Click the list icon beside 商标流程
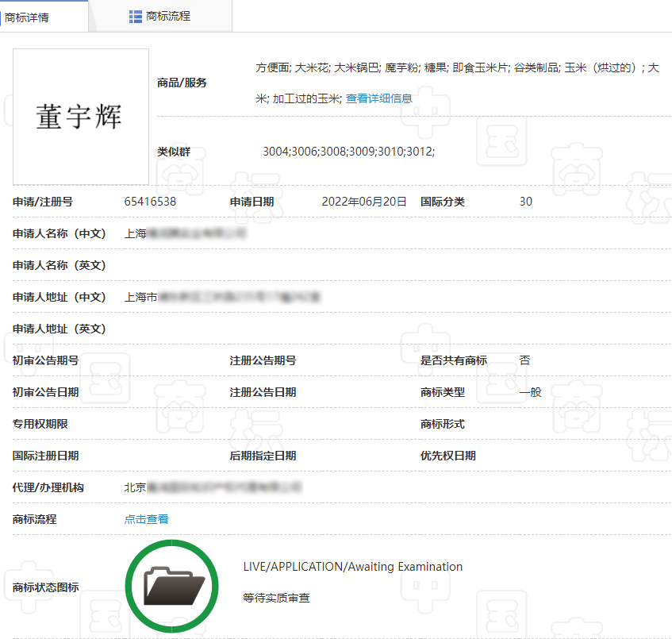 coord(136,17)
